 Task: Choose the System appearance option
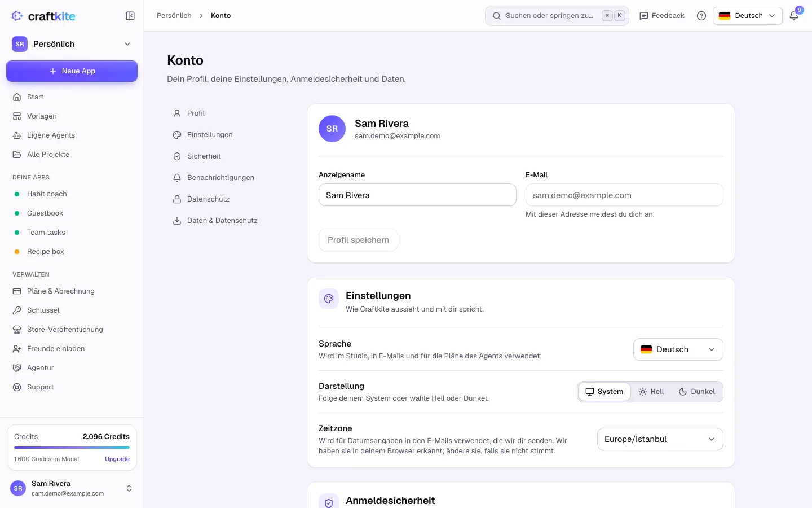(604, 392)
